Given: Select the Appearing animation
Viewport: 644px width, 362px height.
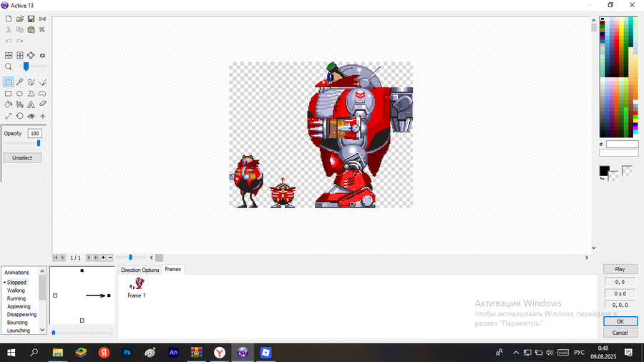Looking at the screenshot, I should (x=19, y=307).
